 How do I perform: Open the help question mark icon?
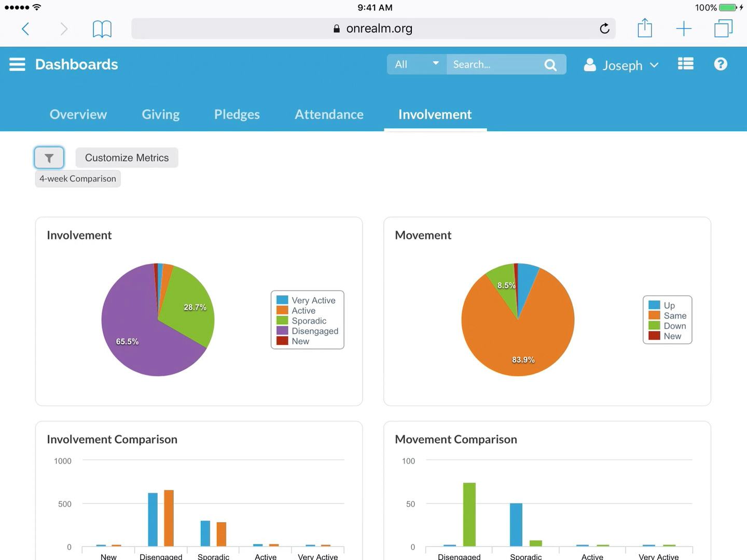(x=721, y=64)
